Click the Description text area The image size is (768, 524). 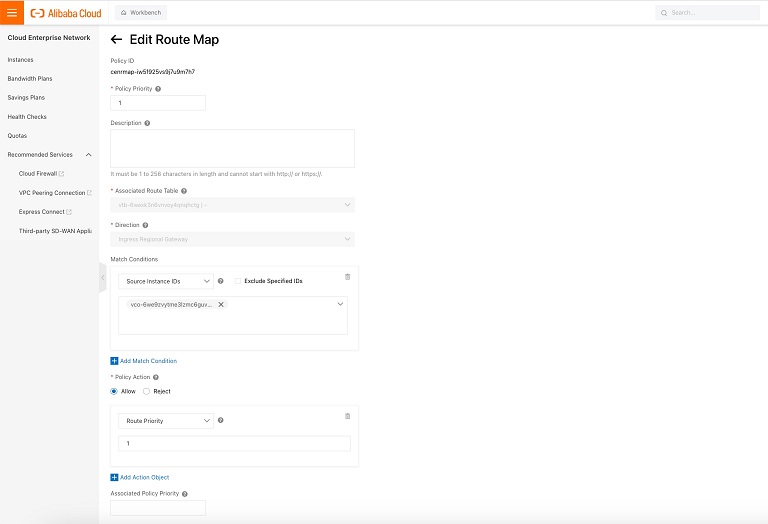point(232,148)
